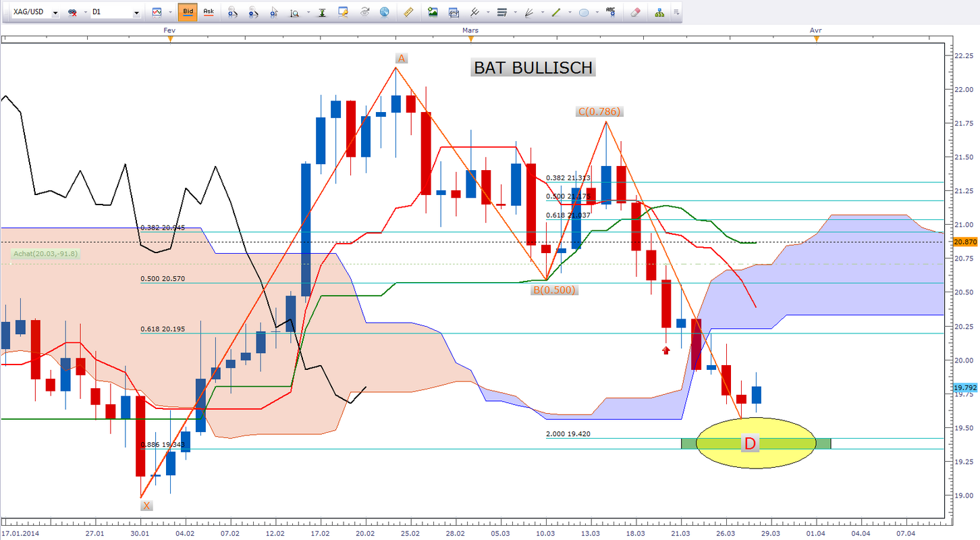Screen dimensions: 980x540
Task: Open the XAG/USD instrument dropdown
Action: [x=55, y=13]
